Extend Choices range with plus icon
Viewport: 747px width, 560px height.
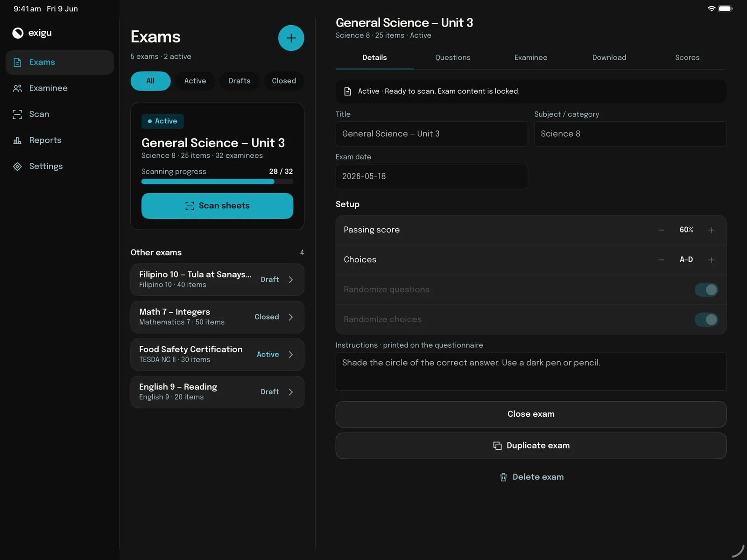pyautogui.click(x=712, y=260)
